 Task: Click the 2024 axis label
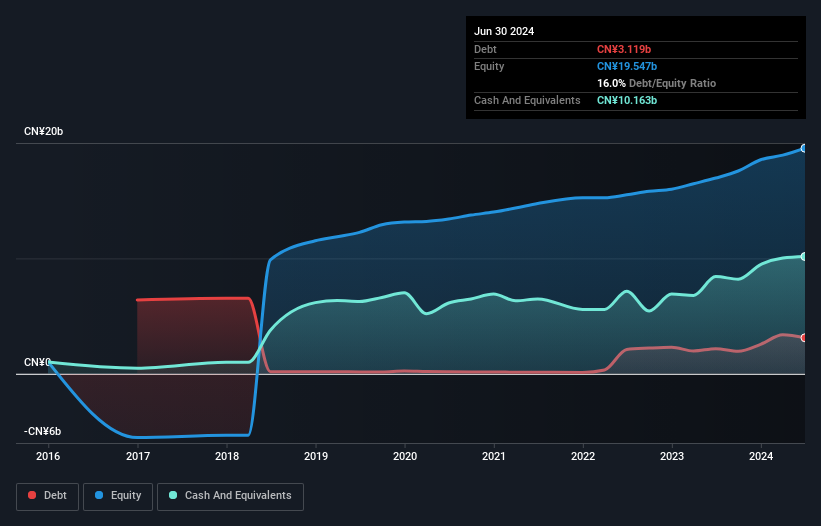(761, 456)
